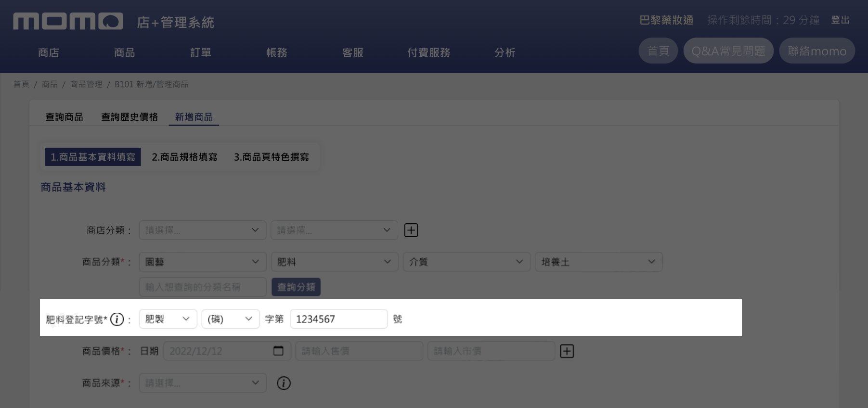Expand the 培養土 category dropdown
The width and height of the screenshot is (868, 408).
point(599,262)
